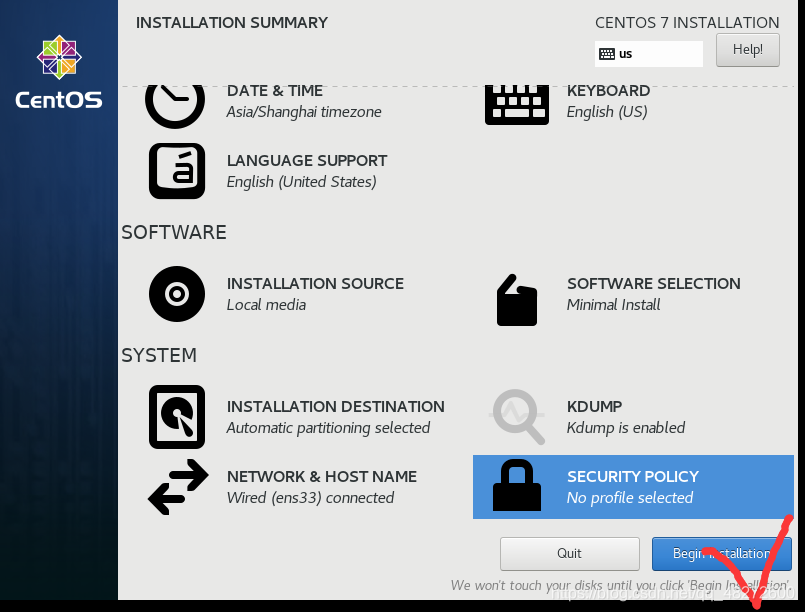Click the Asia/Shanghai timezone text

coord(304,112)
